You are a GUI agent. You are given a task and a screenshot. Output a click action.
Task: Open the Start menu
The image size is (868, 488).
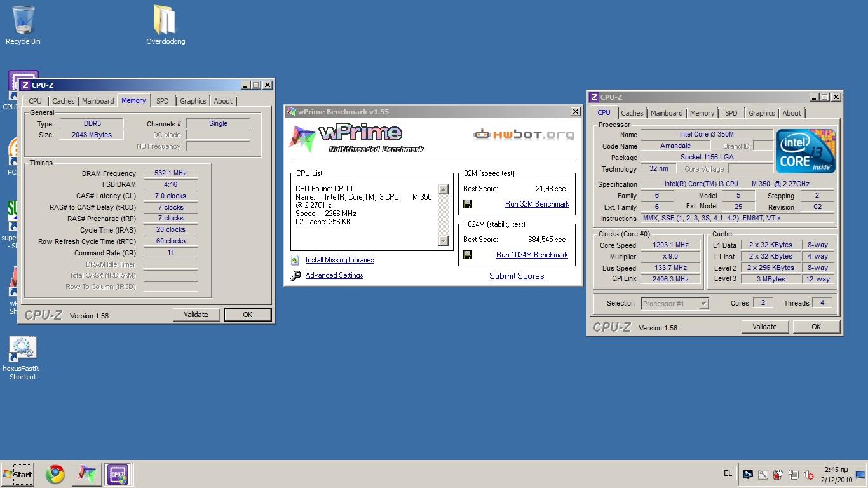pyautogui.click(x=17, y=474)
